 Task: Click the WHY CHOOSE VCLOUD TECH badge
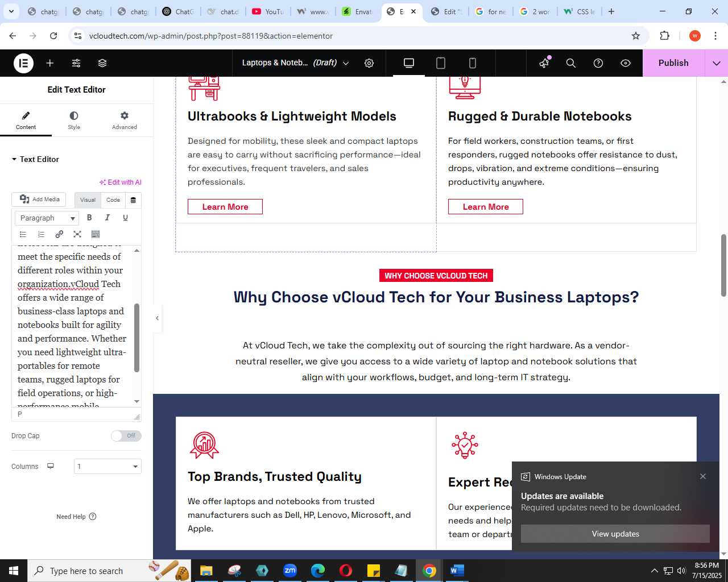click(x=436, y=276)
